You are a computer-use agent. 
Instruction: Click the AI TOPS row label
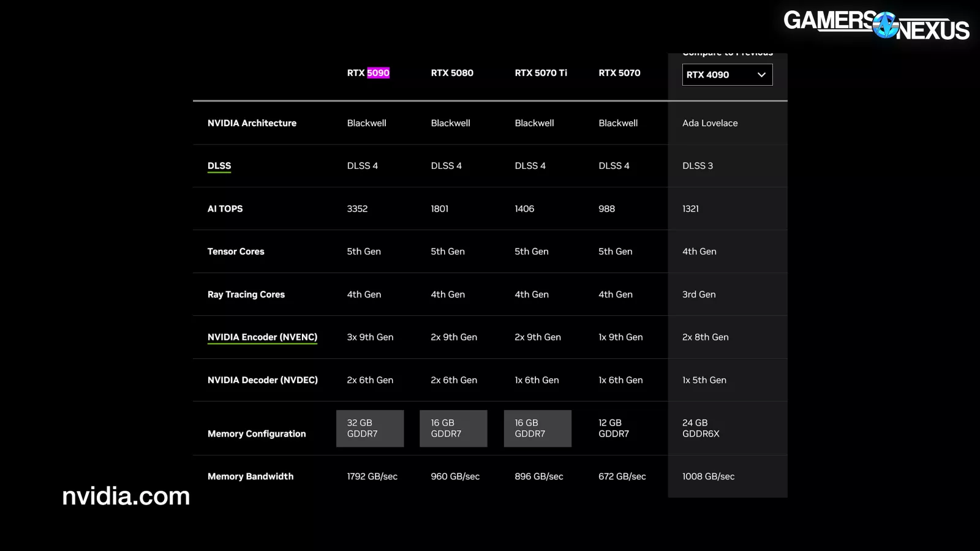225,209
